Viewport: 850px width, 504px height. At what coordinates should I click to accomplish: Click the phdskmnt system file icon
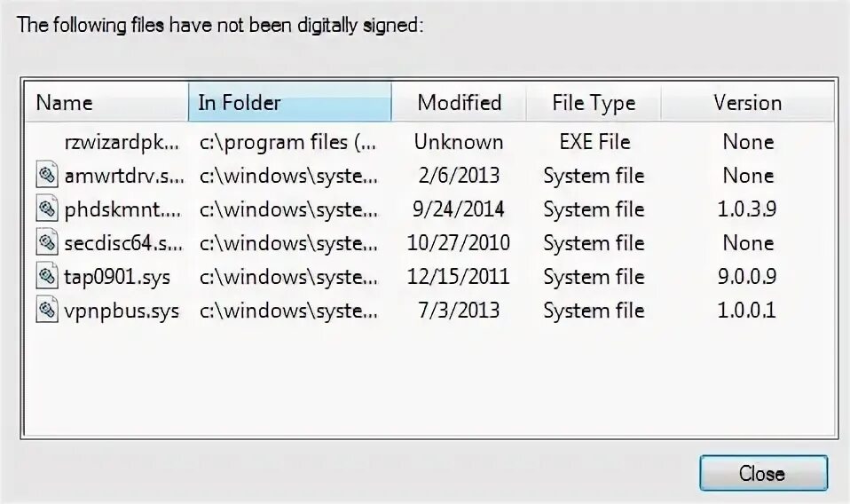47,209
